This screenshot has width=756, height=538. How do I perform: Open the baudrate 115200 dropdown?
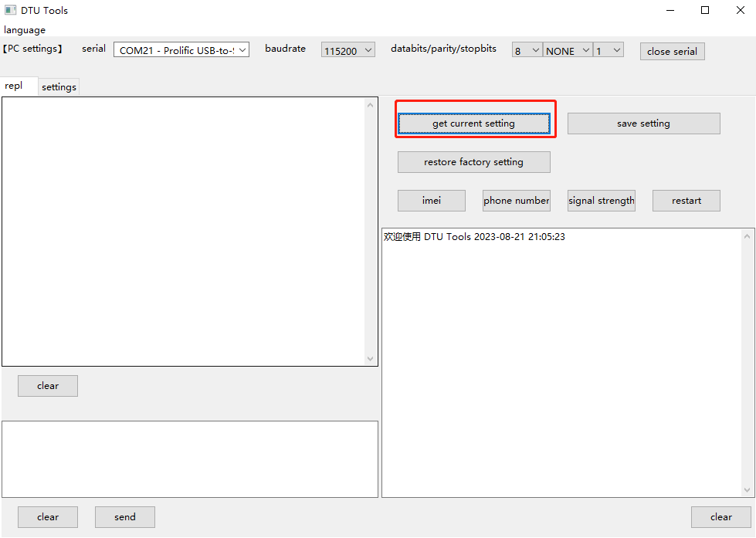tap(347, 50)
